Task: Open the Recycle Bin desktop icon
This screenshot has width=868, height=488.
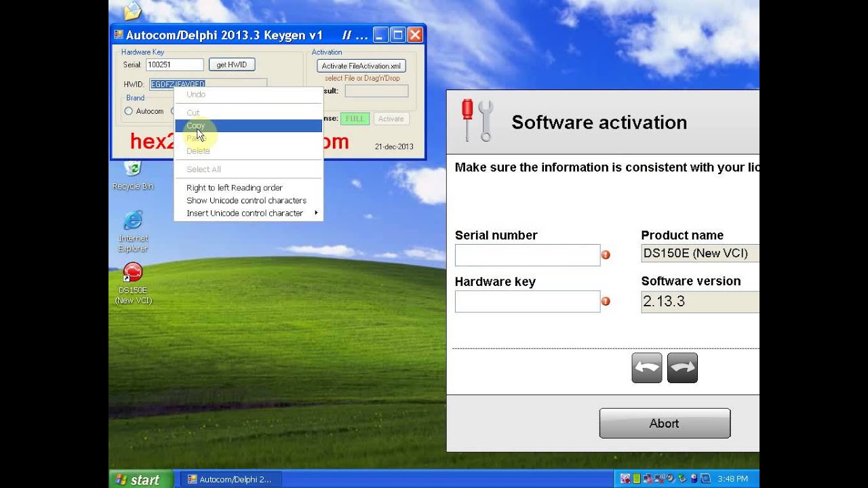Action: [133, 175]
